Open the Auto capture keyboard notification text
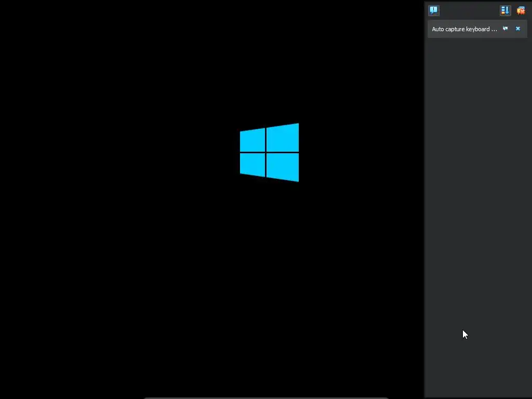The image size is (532, 399). [x=464, y=29]
